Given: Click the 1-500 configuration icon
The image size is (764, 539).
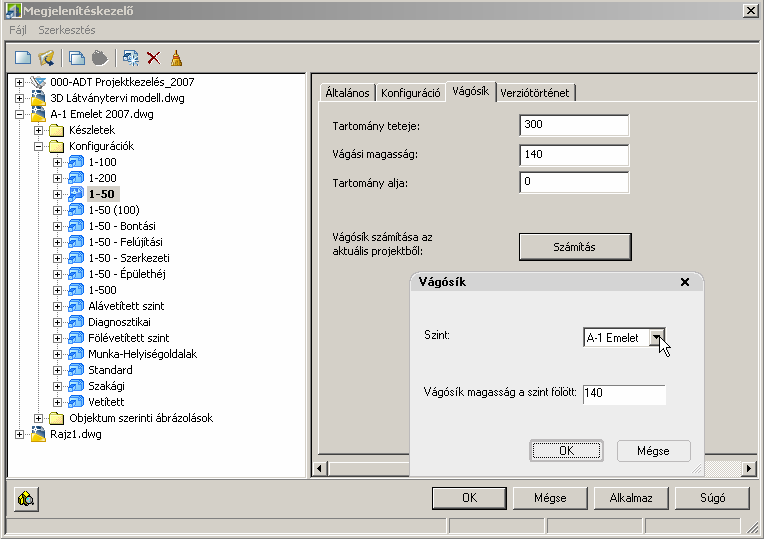Looking at the screenshot, I should [x=76, y=290].
